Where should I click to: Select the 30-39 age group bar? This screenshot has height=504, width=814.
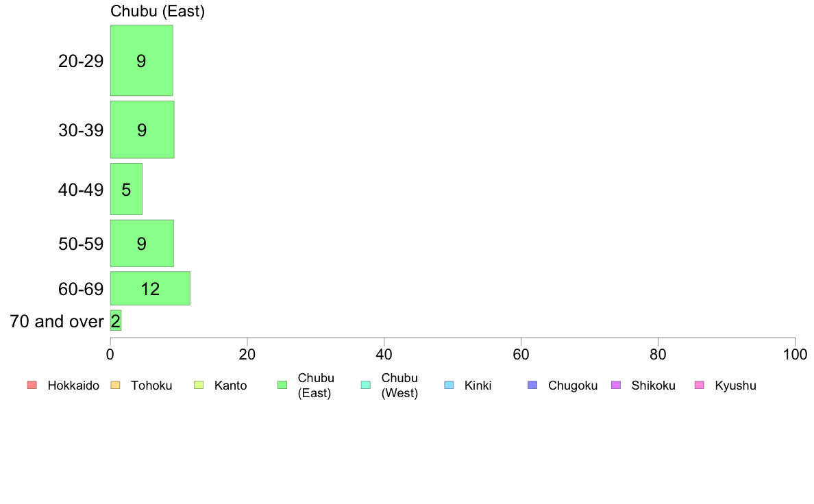coord(142,129)
